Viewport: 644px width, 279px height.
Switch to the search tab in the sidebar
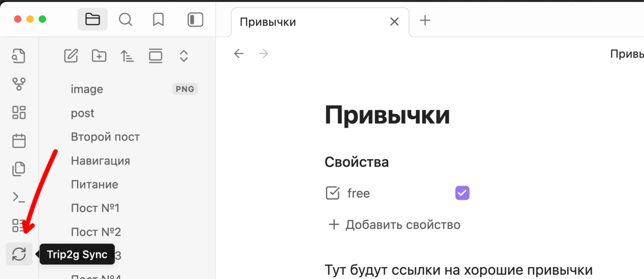pyautogui.click(x=126, y=20)
